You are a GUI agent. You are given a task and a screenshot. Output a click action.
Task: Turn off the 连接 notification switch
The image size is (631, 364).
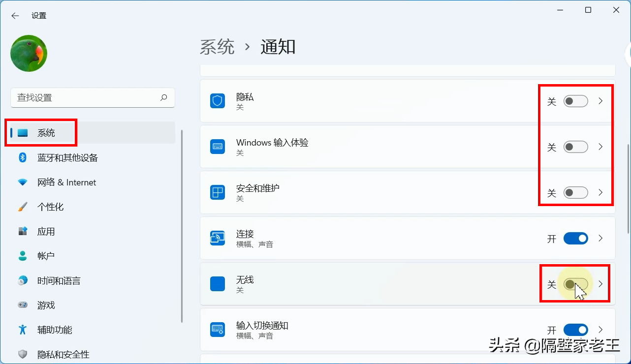pyautogui.click(x=575, y=238)
